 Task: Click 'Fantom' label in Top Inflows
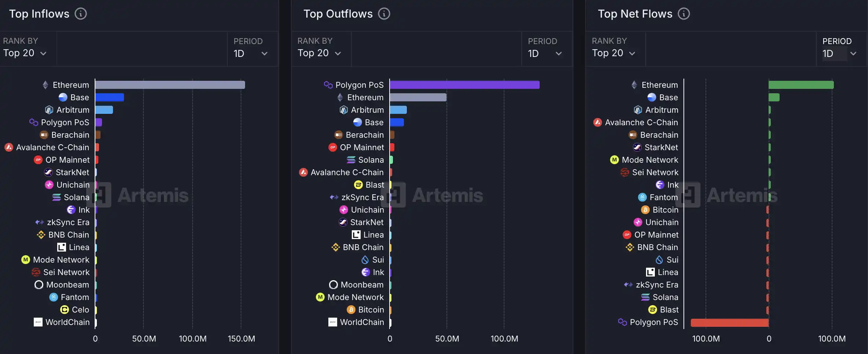point(75,297)
